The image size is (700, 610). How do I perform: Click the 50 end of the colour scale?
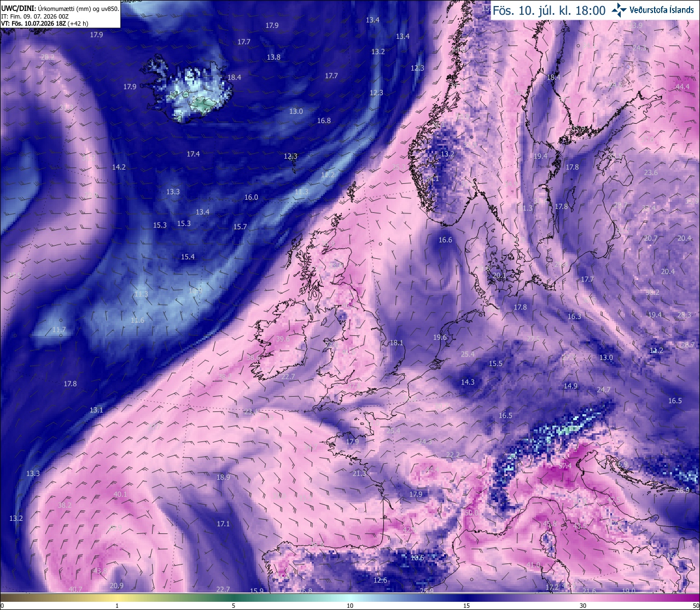(695, 606)
